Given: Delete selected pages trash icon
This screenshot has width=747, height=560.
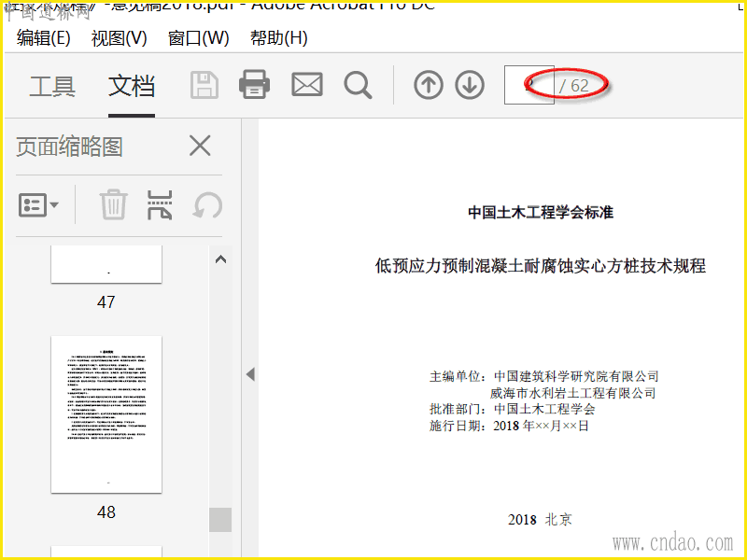Looking at the screenshot, I should pyautogui.click(x=113, y=204).
